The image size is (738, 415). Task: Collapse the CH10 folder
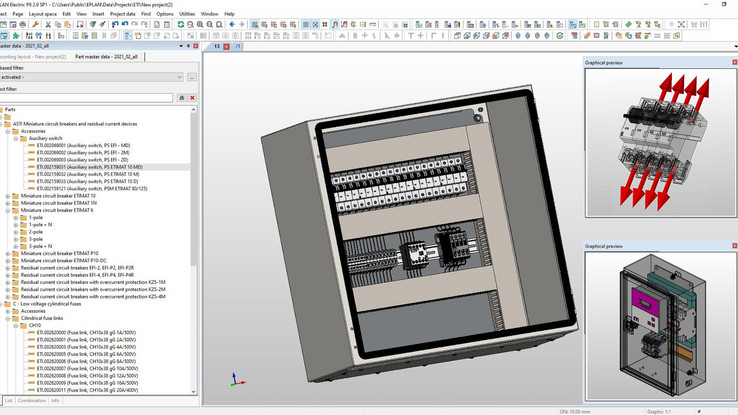click(16, 325)
